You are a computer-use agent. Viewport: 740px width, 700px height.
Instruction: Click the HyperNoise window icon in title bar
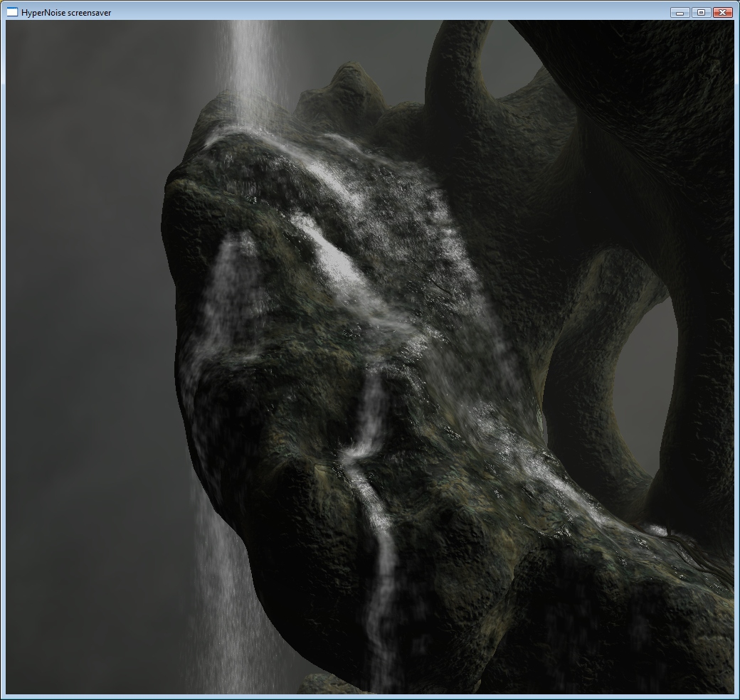[12, 12]
